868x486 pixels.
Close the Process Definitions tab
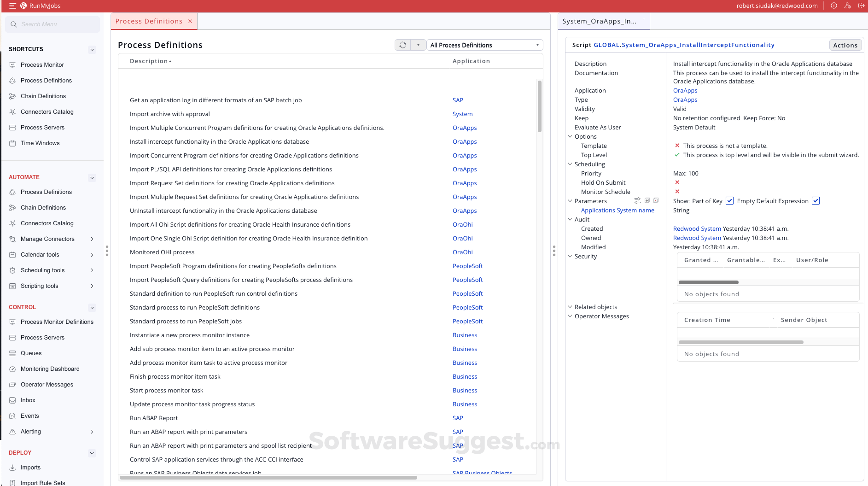pos(190,21)
